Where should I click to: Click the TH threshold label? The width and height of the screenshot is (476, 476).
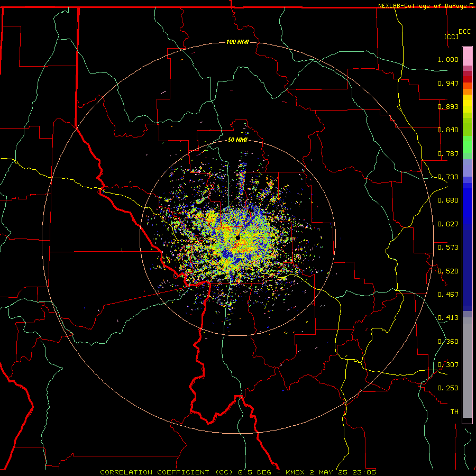[454, 412]
